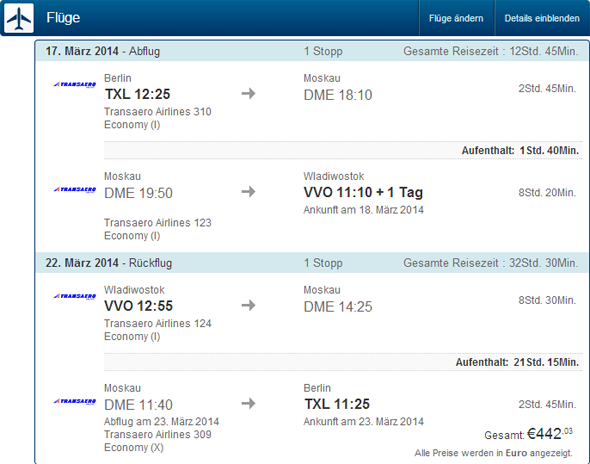Viewport: 590px width, 464px height.
Task: Select the 17. März 2014 Abflug header
Action: click(x=312, y=51)
